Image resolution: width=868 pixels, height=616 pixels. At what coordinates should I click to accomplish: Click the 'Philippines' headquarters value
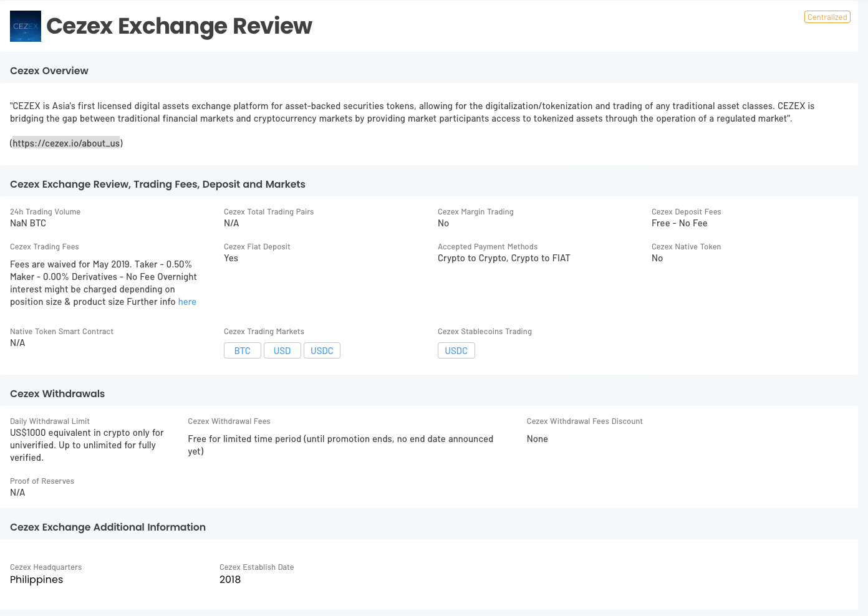coord(36,580)
